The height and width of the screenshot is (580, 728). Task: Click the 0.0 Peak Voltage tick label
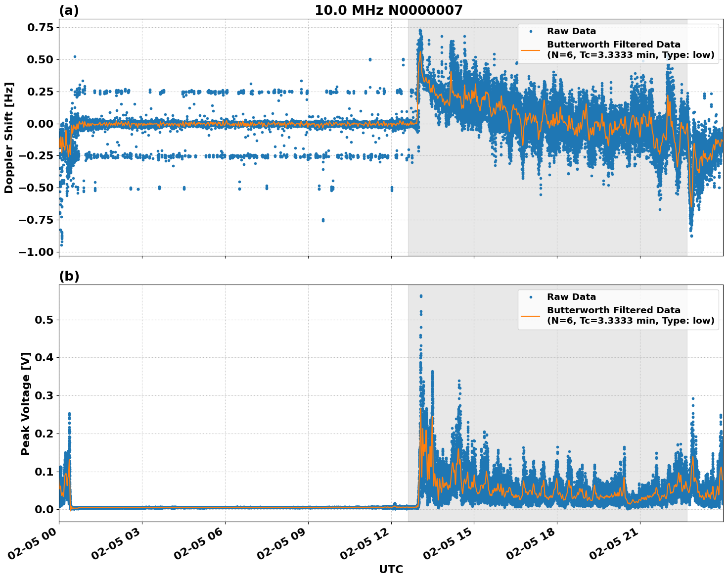(44, 509)
